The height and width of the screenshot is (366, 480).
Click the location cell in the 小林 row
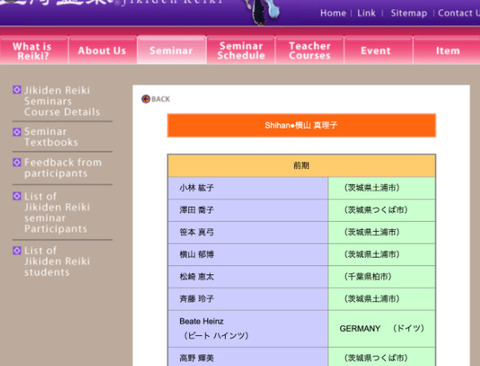[382, 188]
